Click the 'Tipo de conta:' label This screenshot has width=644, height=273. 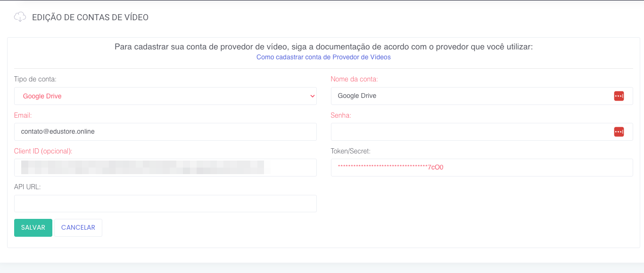(x=35, y=79)
